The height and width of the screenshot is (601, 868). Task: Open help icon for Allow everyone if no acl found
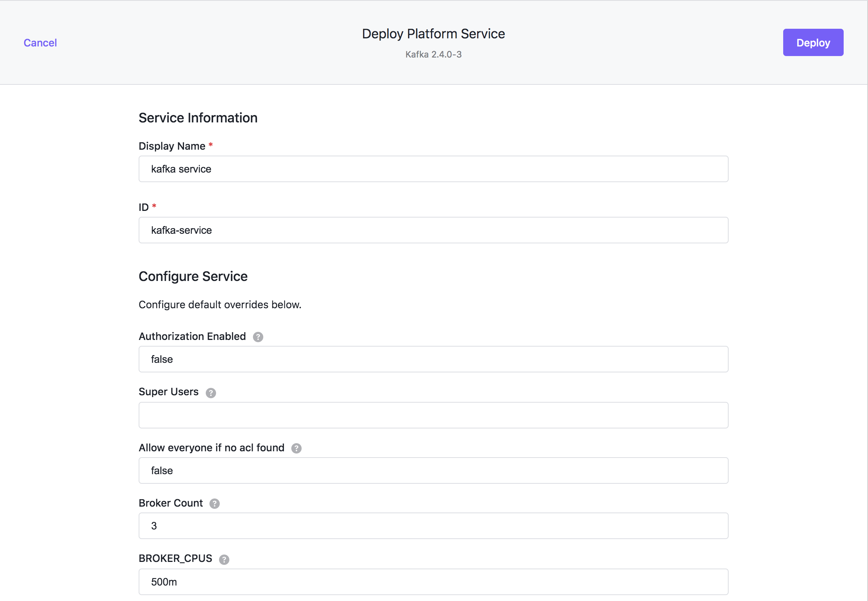tap(296, 448)
